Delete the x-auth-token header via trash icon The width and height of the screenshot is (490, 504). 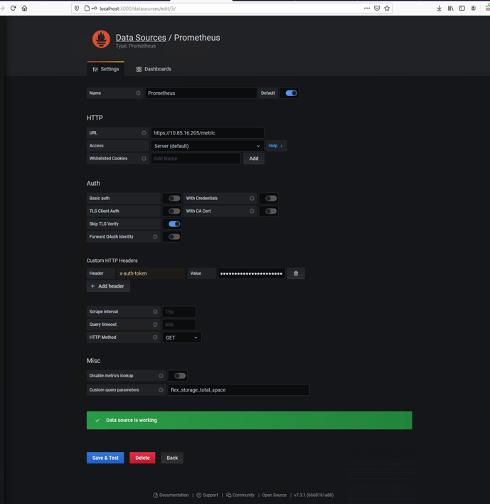click(x=296, y=273)
